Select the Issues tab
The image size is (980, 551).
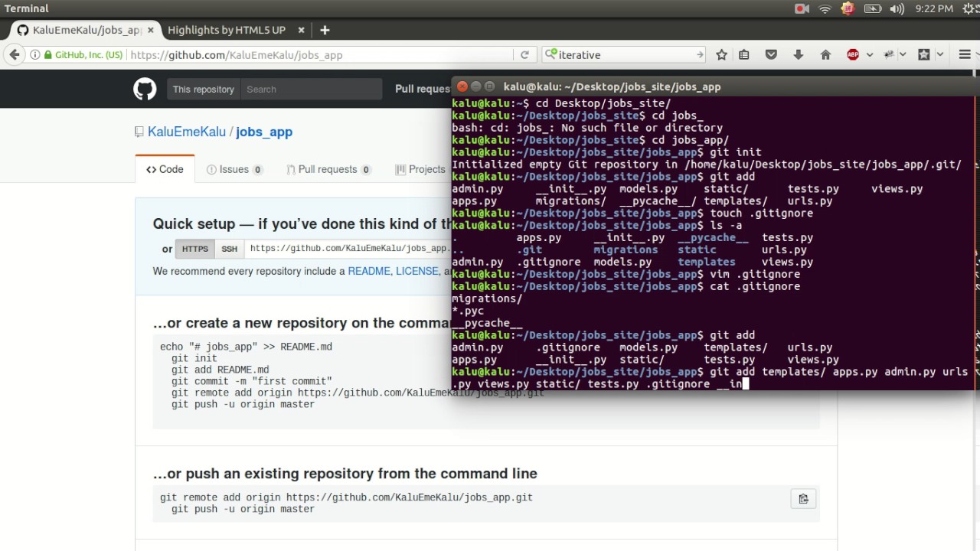click(234, 169)
